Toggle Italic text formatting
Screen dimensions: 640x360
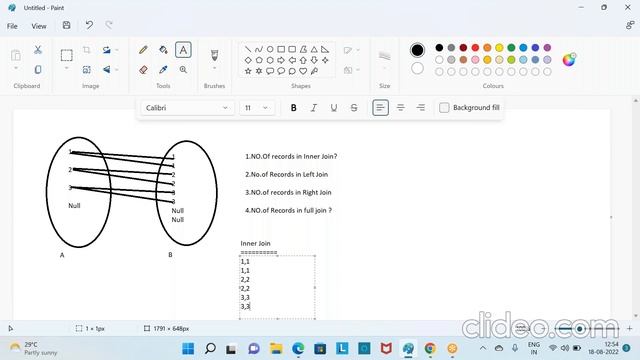tap(313, 108)
